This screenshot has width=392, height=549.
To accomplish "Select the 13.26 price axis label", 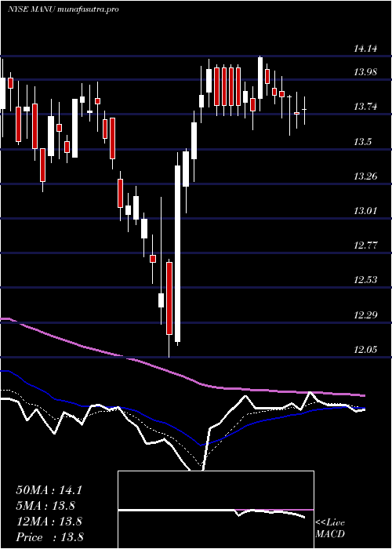I will click(365, 176).
